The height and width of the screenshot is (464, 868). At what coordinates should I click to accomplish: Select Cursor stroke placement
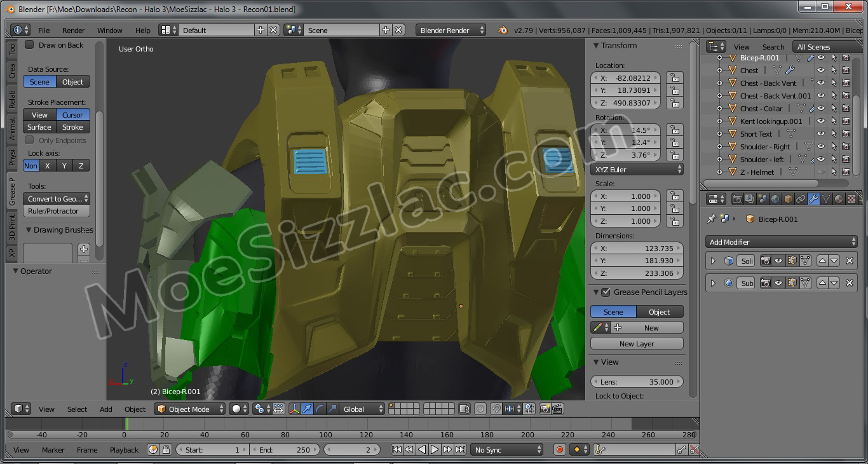pyautogui.click(x=72, y=115)
